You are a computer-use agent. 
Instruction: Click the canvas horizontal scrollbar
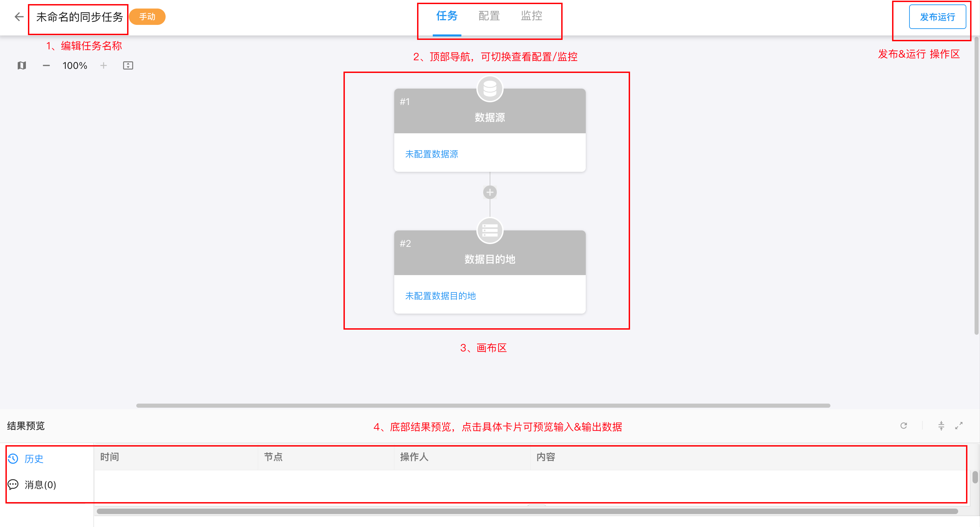click(483, 406)
